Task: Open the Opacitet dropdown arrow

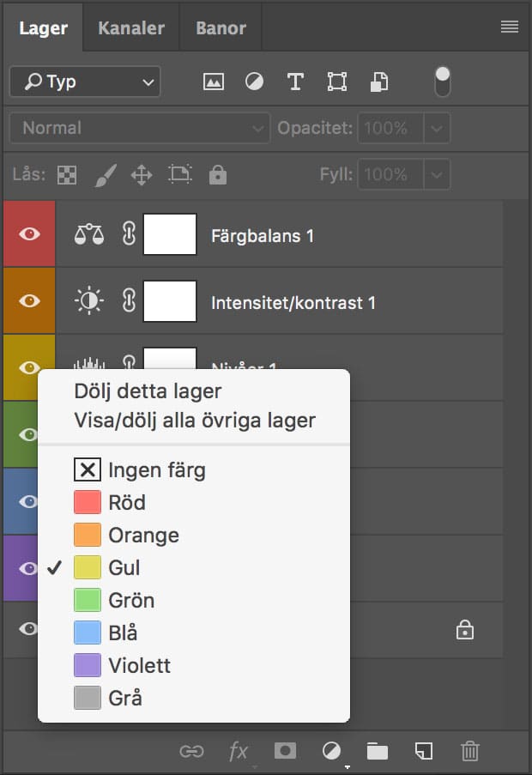Action: coord(437,129)
